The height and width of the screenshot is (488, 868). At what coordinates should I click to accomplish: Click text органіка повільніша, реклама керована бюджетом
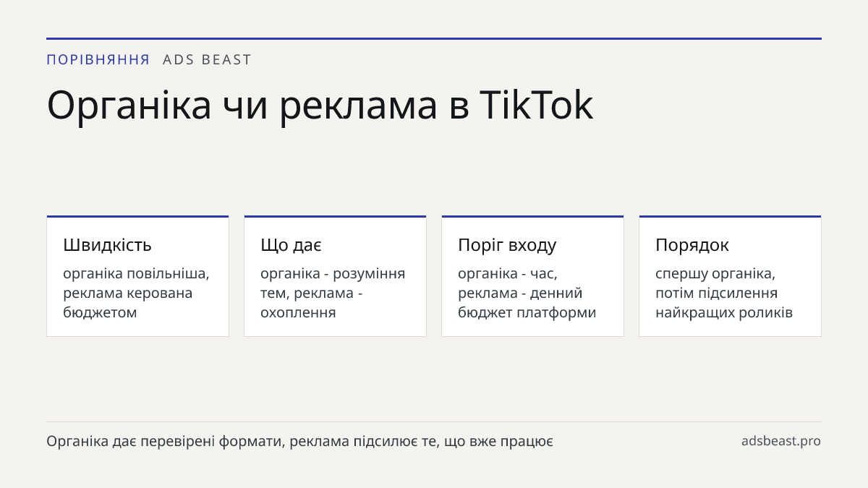pos(136,293)
